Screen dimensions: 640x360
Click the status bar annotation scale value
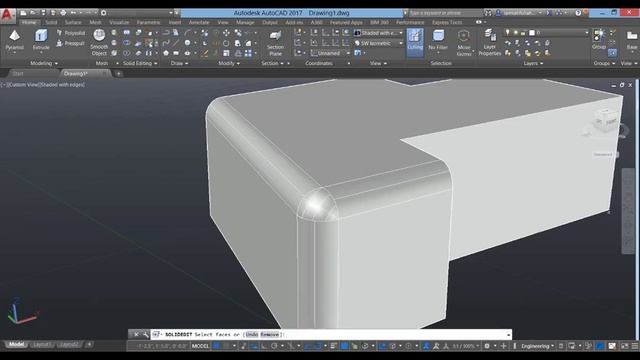[x=463, y=346]
